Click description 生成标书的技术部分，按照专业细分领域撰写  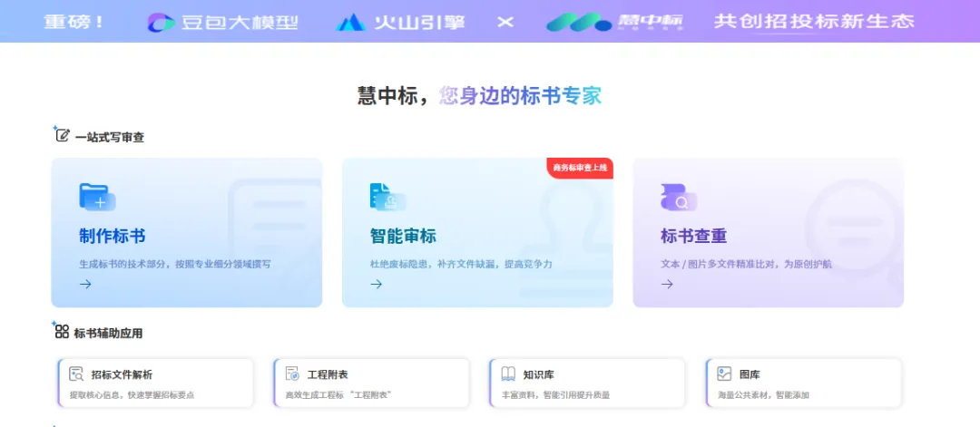click(175, 265)
